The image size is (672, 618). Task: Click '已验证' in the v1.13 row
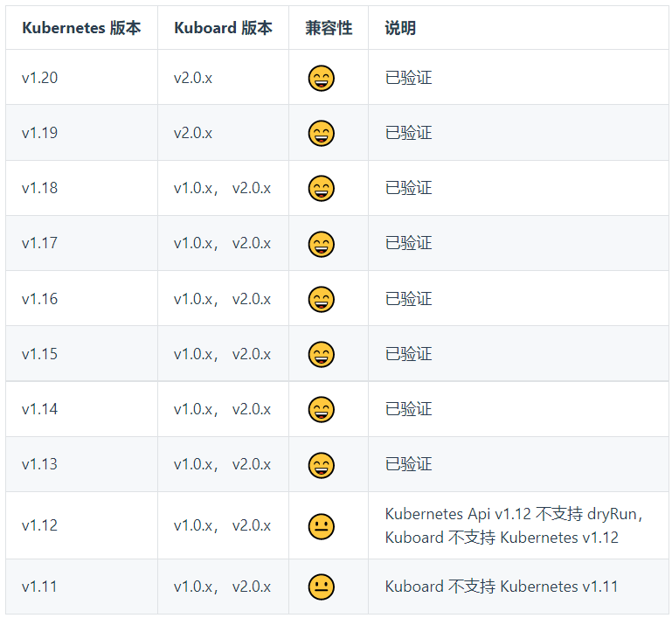pos(408,464)
